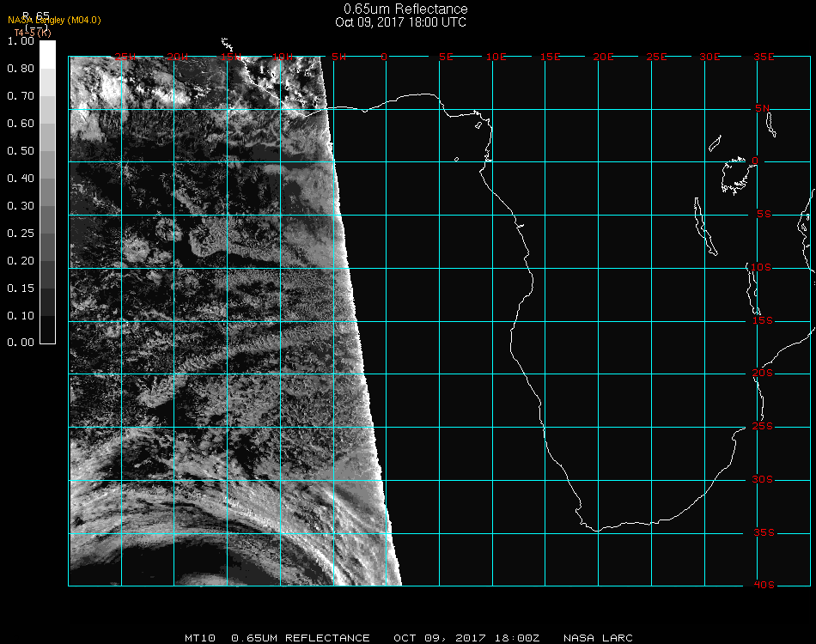Click the 30E longitude label
816x644 pixels.
709,57
